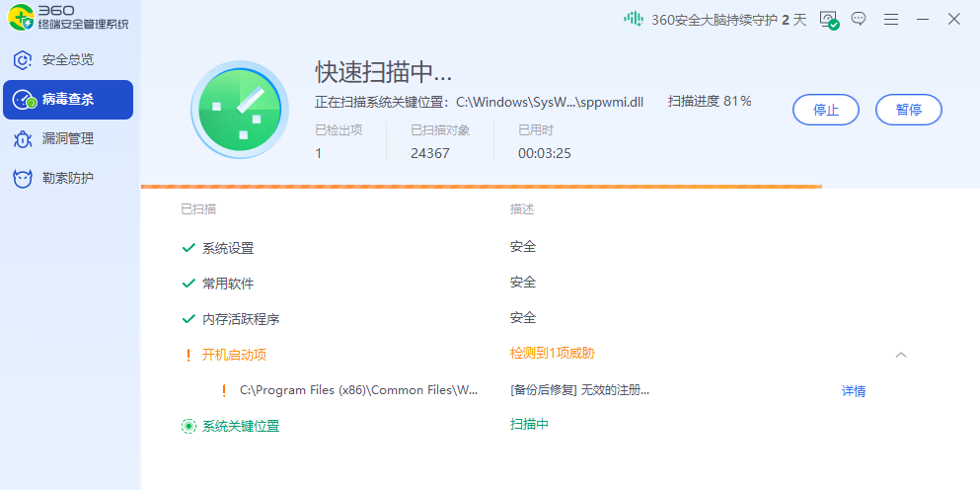980x490 pixels.
Task: Open 详情 details for the detected threat
Action: [x=854, y=391]
